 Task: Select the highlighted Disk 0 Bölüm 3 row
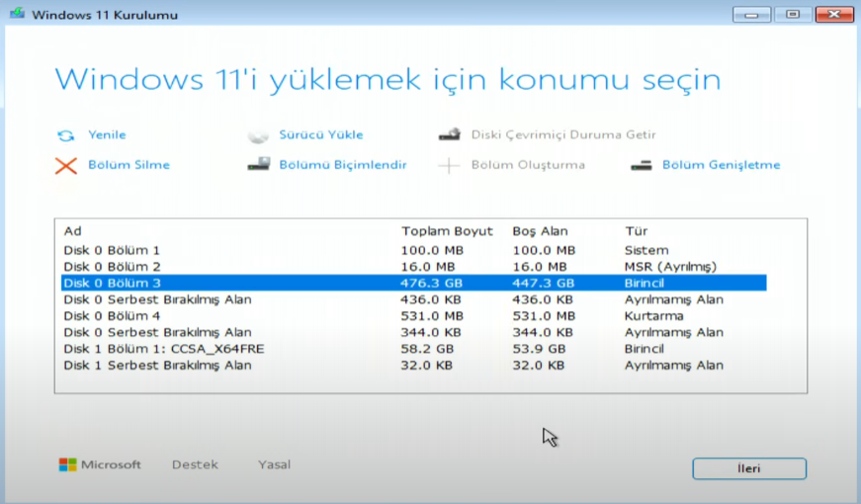tap(414, 284)
